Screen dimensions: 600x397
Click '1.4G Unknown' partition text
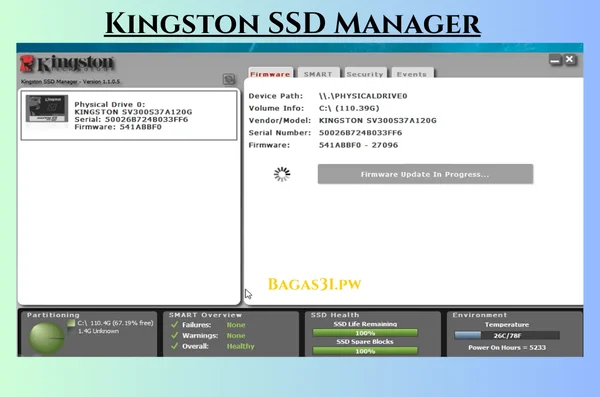[98, 331]
